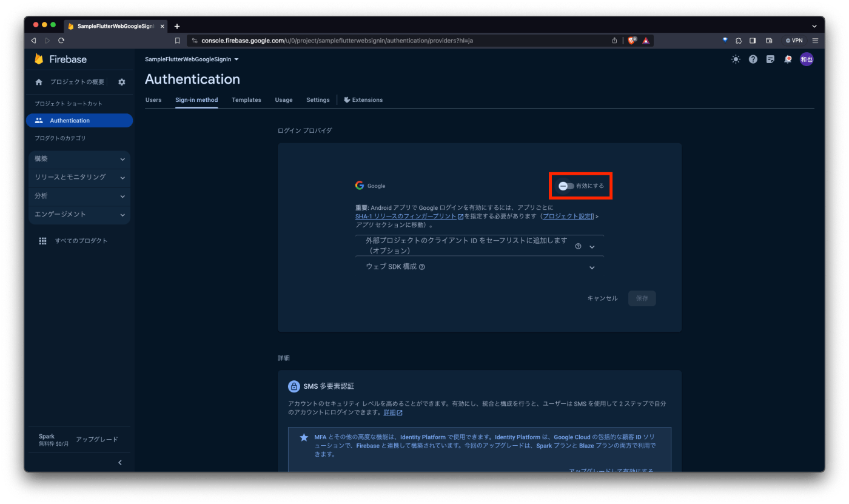Expand リリースとモニタリング sidebar category
Screen dimensions: 849x504
click(79, 177)
